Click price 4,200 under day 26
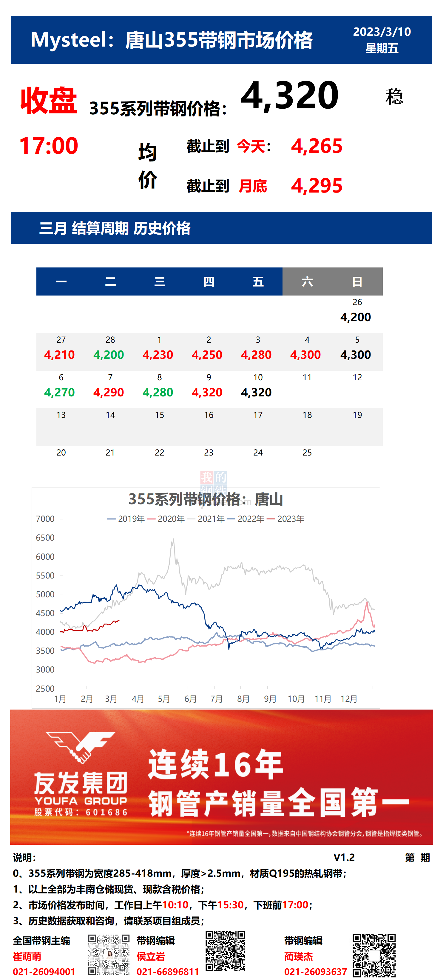The width and height of the screenshot is (443, 980). click(356, 317)
